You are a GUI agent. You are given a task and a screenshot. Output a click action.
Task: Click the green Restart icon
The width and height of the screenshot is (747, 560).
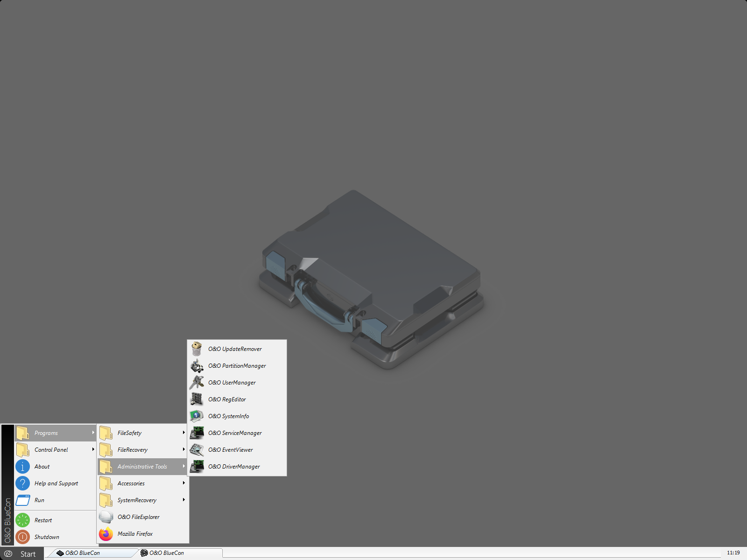[23, 520]
